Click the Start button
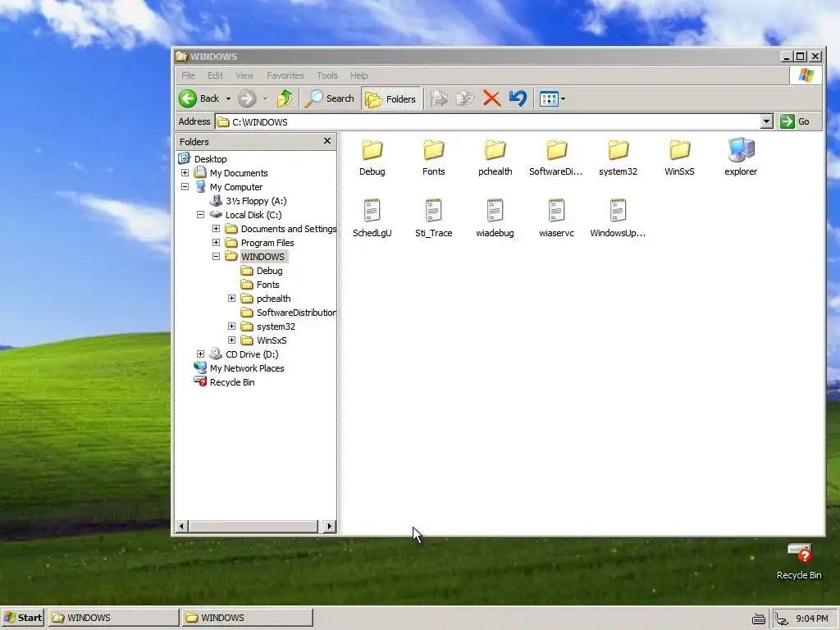This screenshot has height=630, width=840. [22, 618]
